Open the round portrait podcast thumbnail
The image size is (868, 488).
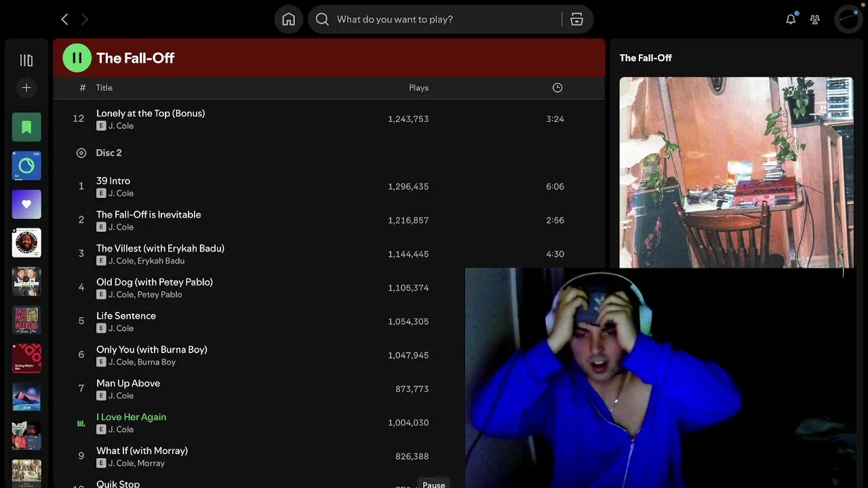pyautogui.click(x=26, y=243)
